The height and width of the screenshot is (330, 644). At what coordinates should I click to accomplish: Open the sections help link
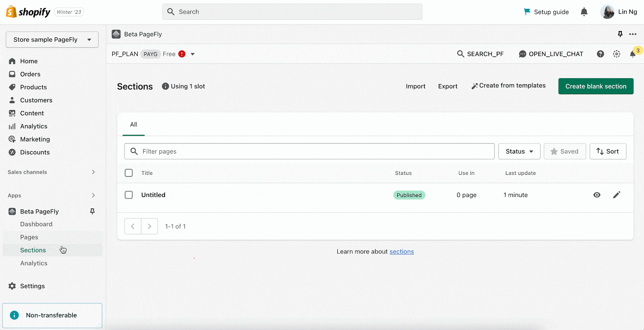point(402,251)
